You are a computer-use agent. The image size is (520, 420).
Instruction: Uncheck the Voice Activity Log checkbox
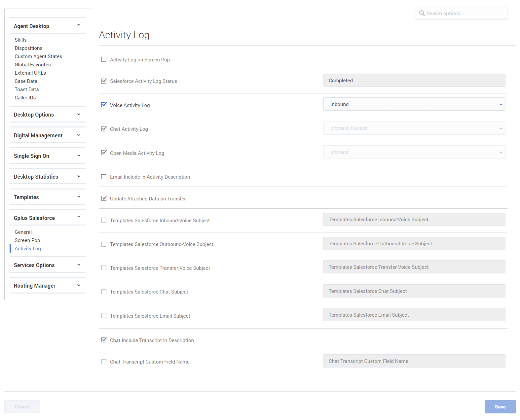click(104, 105)
